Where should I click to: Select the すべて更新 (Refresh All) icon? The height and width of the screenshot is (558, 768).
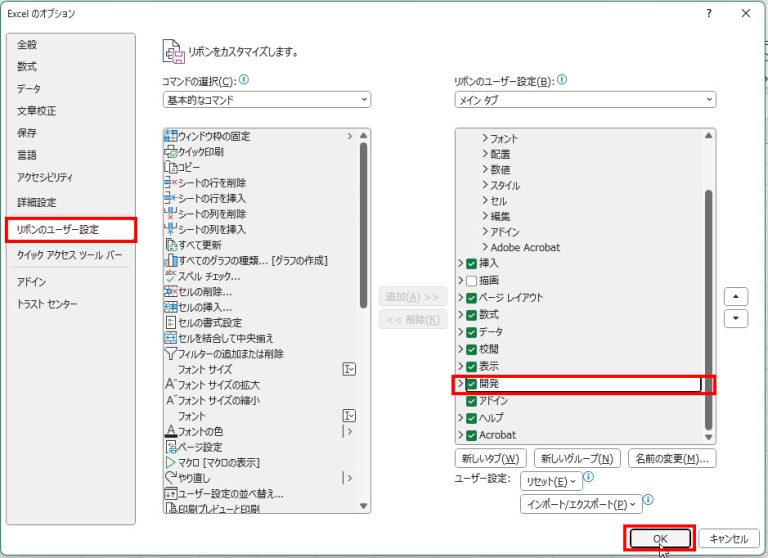[x=170, y=245]
